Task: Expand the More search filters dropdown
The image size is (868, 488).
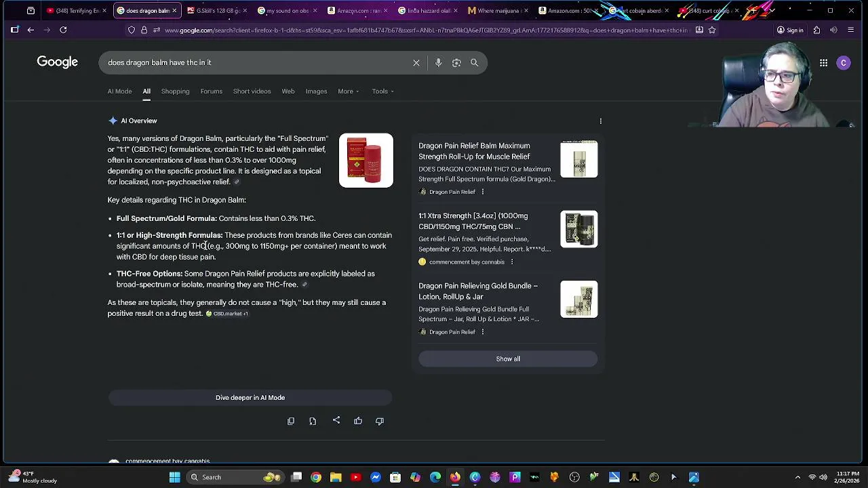Action: (x=349, y=91)
